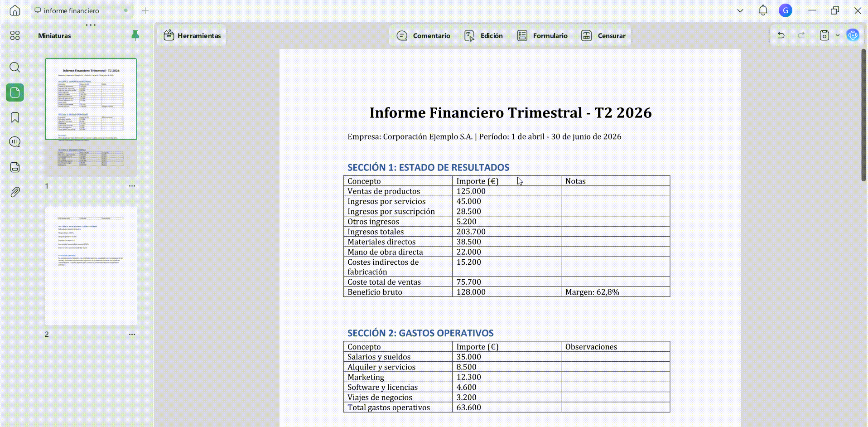Expand the save options arrow
This screenshot has width=868, height=427.
click(x=838, y=35)
